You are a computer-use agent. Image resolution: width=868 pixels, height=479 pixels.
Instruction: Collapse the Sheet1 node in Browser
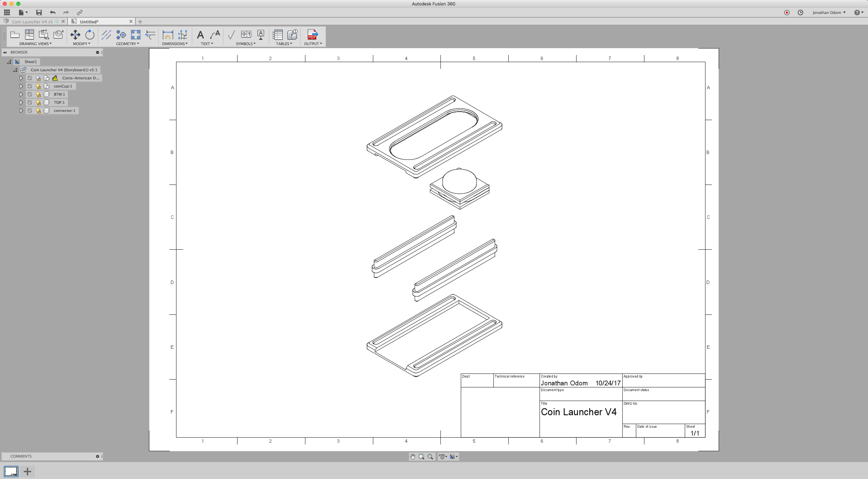8,61
